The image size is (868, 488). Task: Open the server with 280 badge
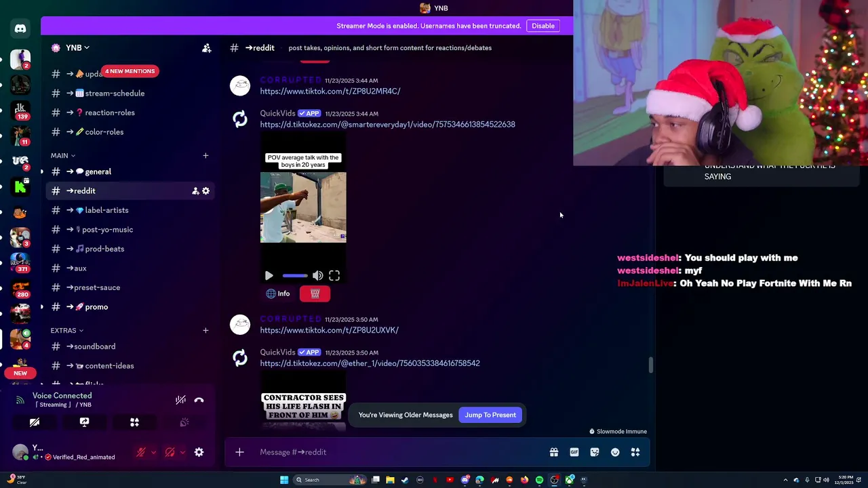[20, 287]
